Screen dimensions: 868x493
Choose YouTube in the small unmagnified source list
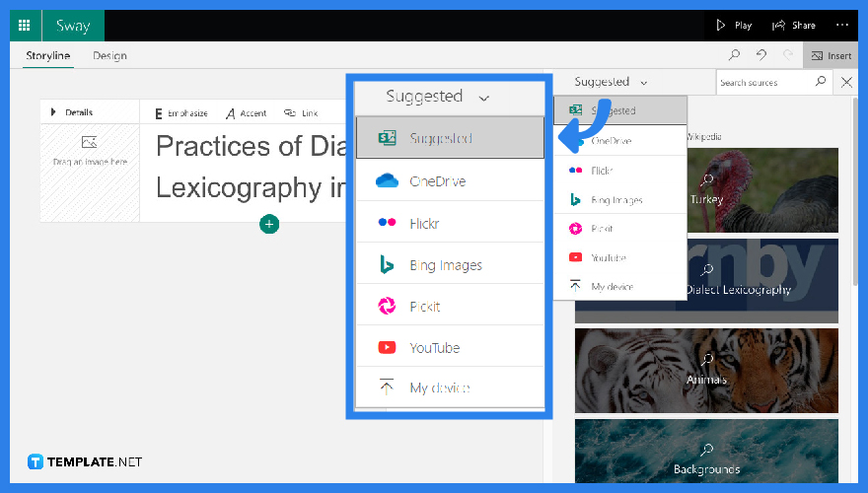620,258
